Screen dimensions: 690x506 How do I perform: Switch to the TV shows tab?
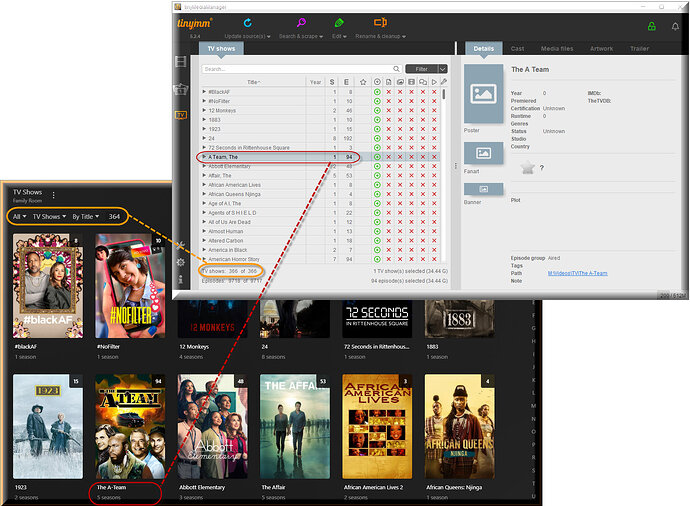[221, 48]
